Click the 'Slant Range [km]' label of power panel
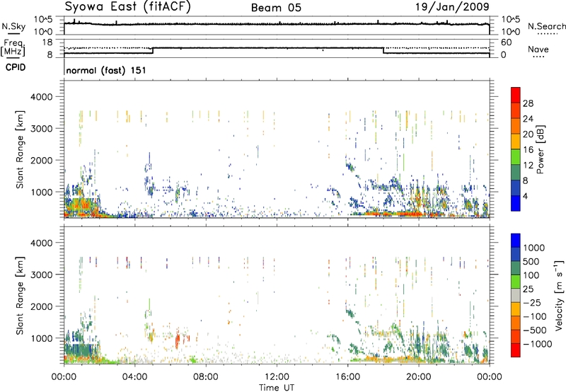This screenshot has height=392, width=566. pos(20,149)
